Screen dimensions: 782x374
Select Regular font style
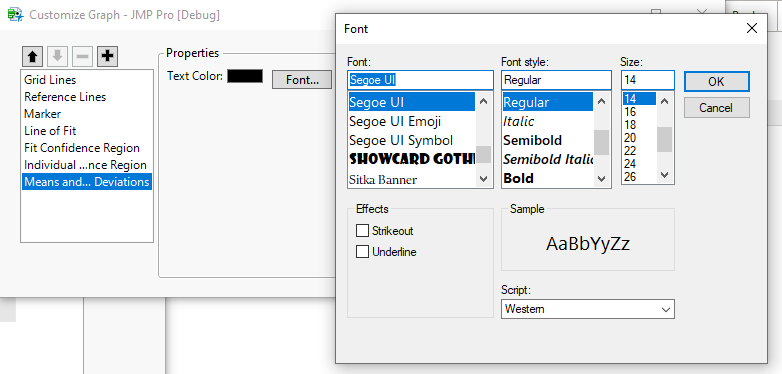tap(548, 102)
